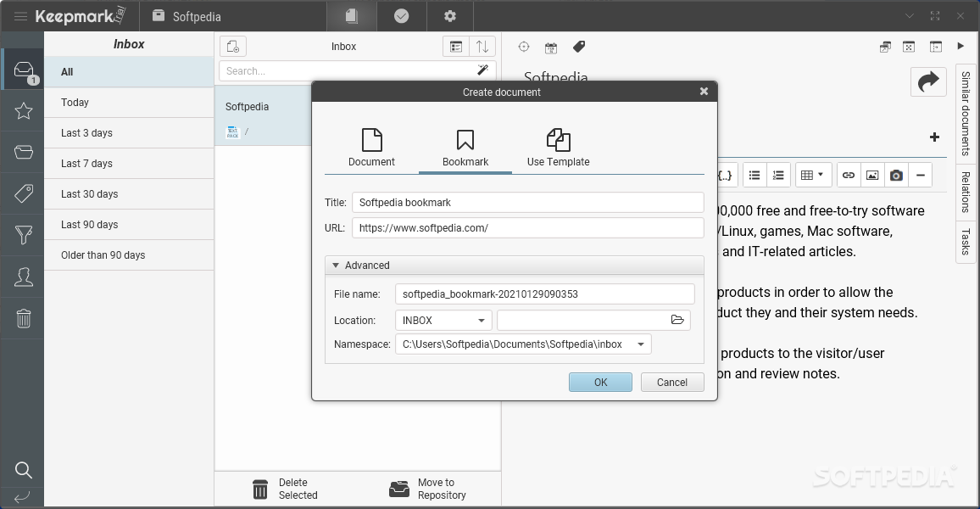Open the Folders sidebar icon
The image size is (980, 509).
(24, 152)
